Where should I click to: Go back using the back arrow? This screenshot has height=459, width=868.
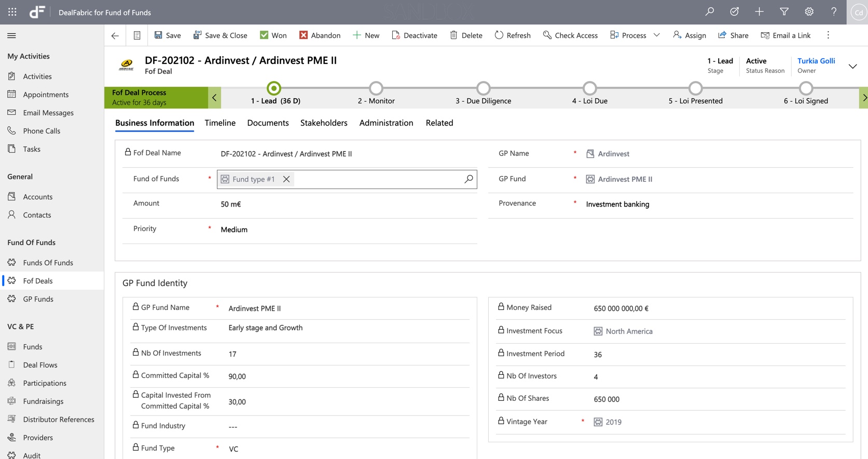115,35
